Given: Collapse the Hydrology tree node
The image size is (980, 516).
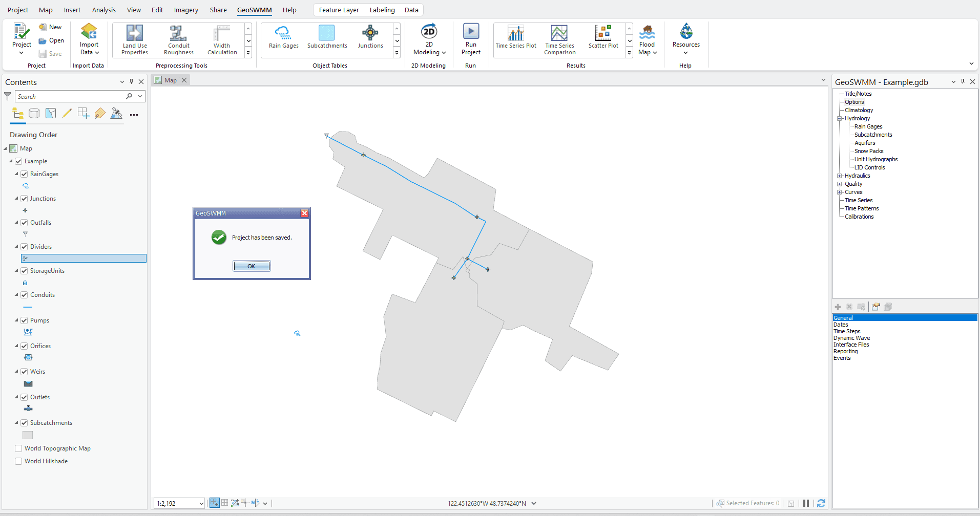Looking at the screenshot, I should click(840, 118).
